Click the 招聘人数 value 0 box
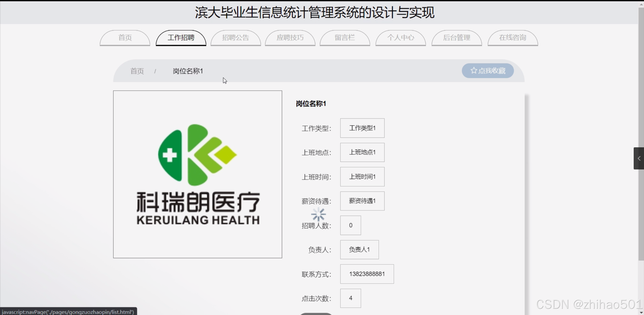The image size is (644, 315). [351, 225]
